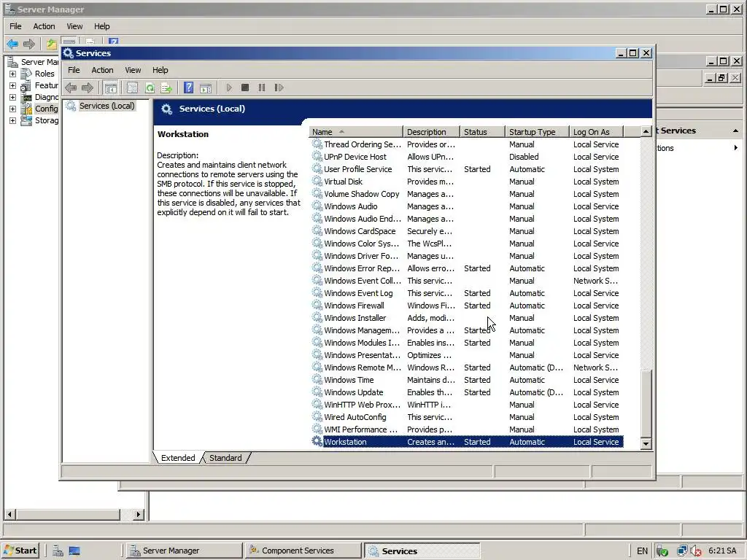Toggle Show/Hide Console Tree button
The height and width of the screenshot is (560, 747).
point(111,87)
